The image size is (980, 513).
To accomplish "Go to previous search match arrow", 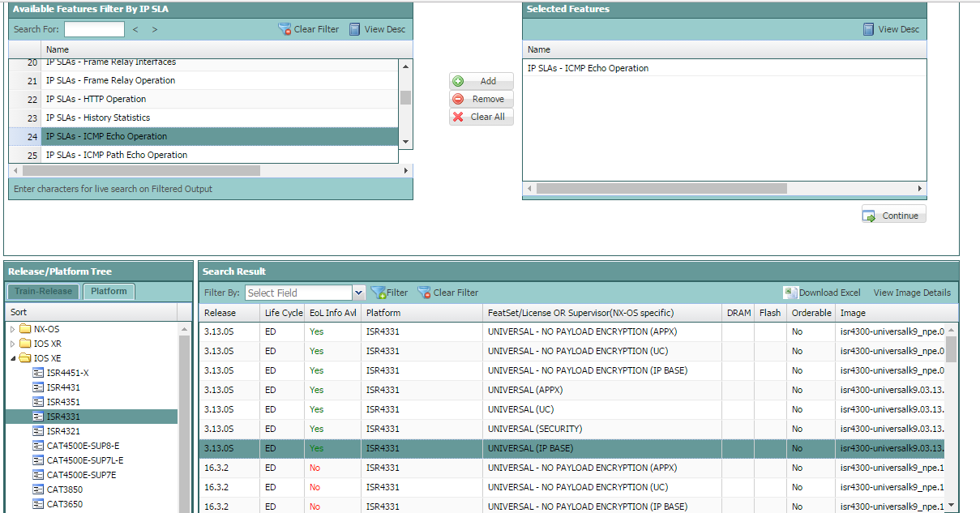I will click(135, 29).
